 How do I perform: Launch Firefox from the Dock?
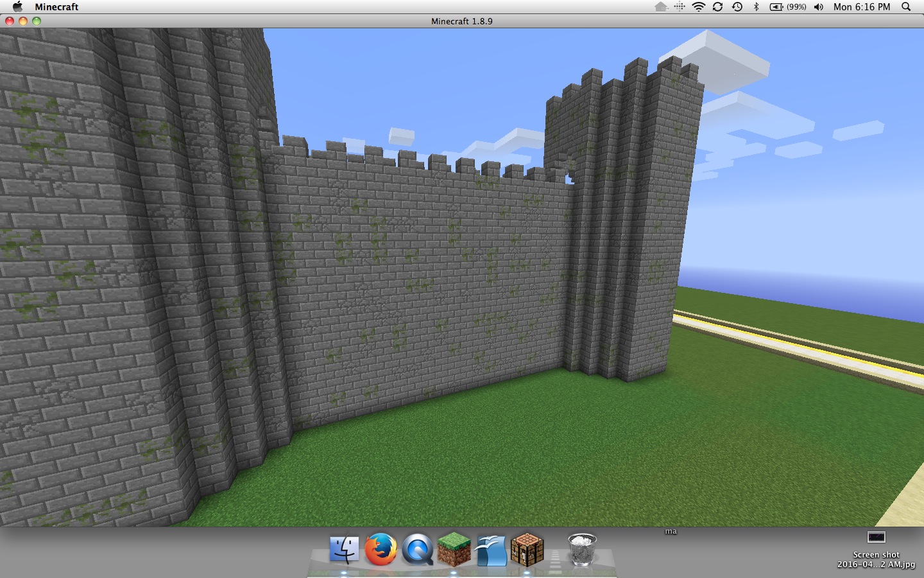[x=381, y=550]
